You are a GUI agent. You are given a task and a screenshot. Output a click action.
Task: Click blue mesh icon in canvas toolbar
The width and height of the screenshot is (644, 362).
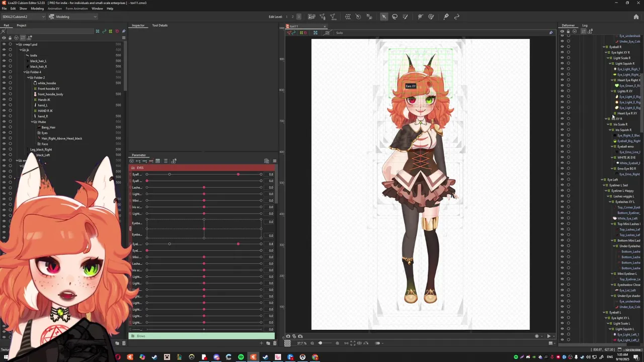[315, 33]
